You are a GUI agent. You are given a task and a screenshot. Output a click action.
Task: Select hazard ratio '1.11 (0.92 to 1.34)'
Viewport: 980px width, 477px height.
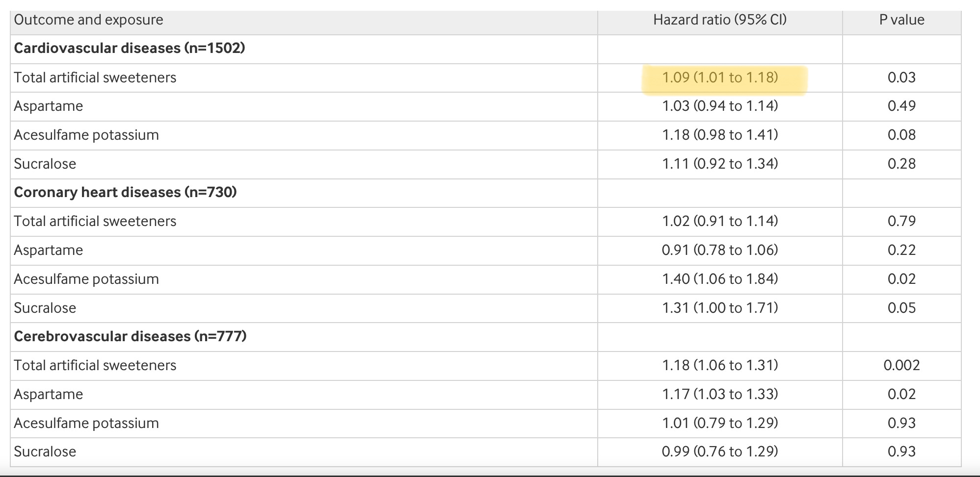(x=720, y=164)
